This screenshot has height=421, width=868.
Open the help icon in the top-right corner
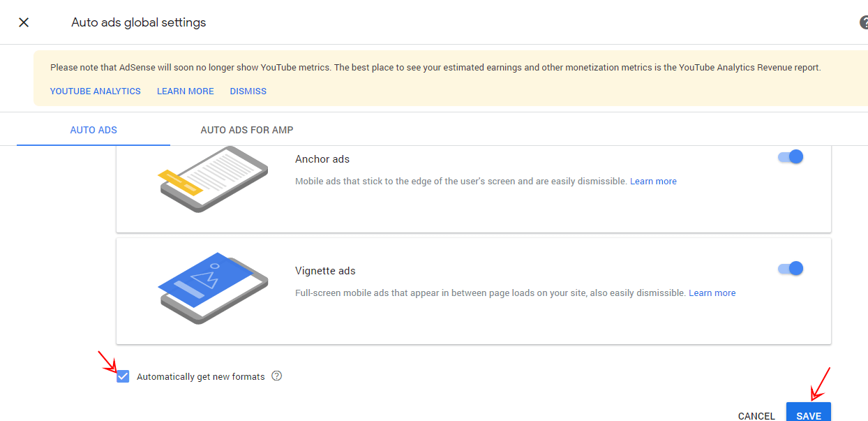point(864,22)
